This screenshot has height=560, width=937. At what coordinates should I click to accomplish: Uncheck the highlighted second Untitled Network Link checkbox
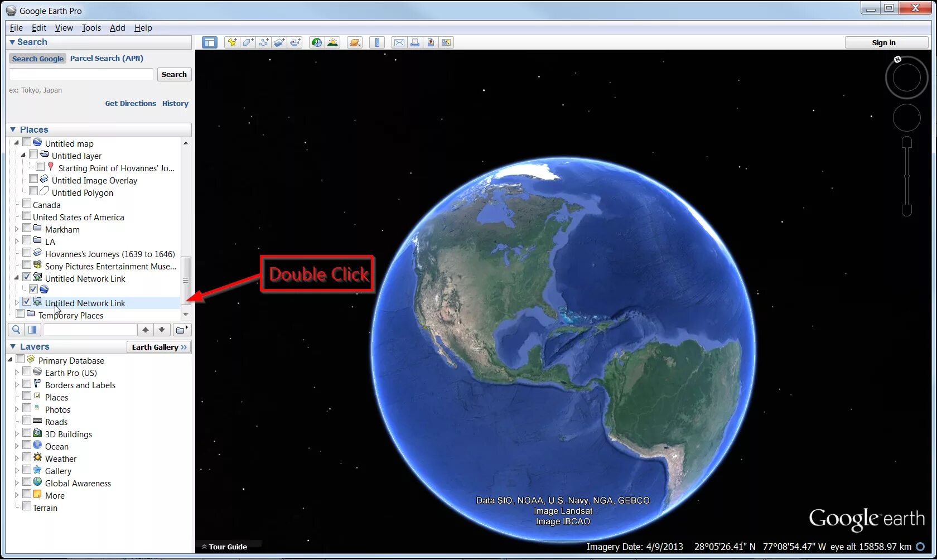pos(27,302)
